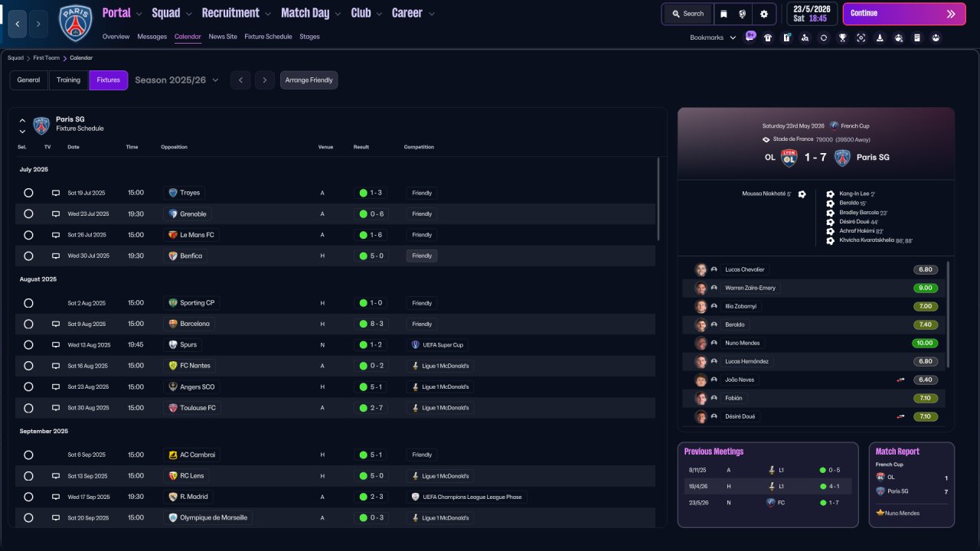
Task: Open the Warren Zaïre-Emery player link
Action: [x=750, y=288]
